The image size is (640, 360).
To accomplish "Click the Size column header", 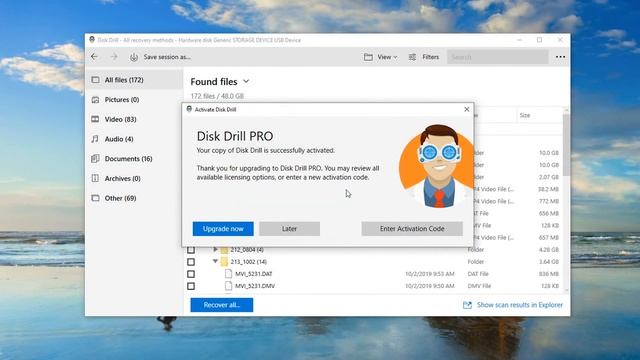I will [524, 116].
